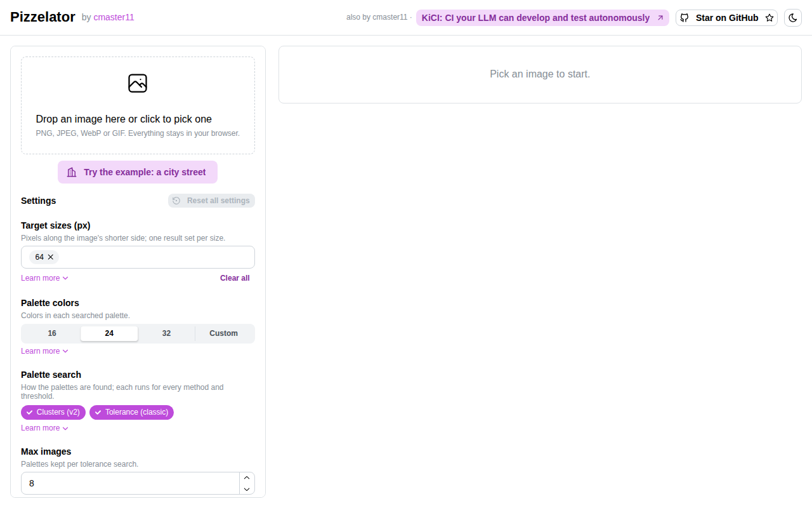Click the Target sizes input field
Screen dimensions: 812x508
(x=138, y=257)
